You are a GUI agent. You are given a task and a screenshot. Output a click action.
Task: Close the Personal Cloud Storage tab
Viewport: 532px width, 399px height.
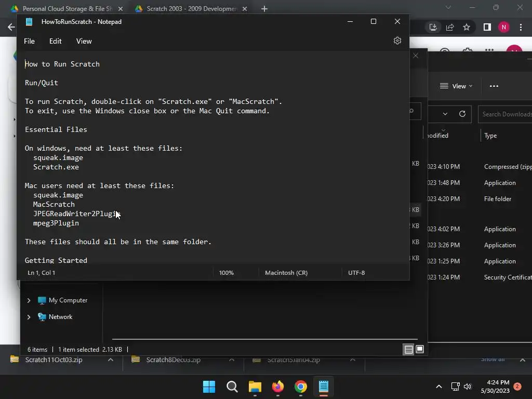121,9
